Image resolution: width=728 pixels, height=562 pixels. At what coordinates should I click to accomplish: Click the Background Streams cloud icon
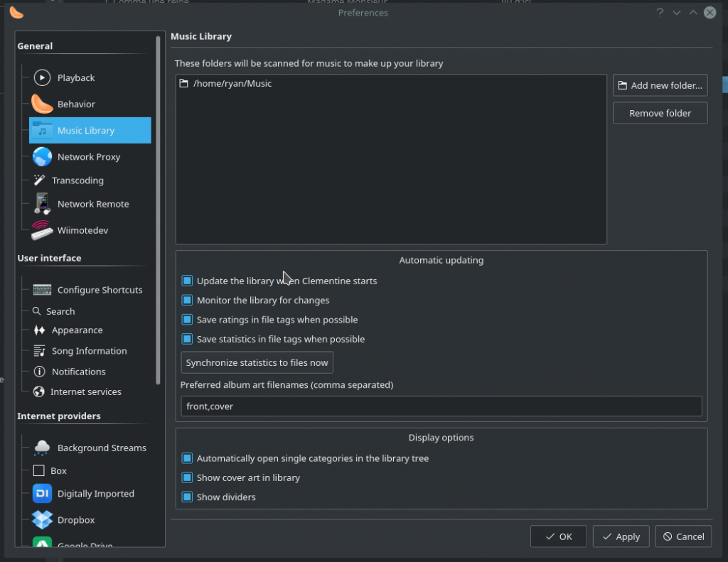(x=42, y=448)
